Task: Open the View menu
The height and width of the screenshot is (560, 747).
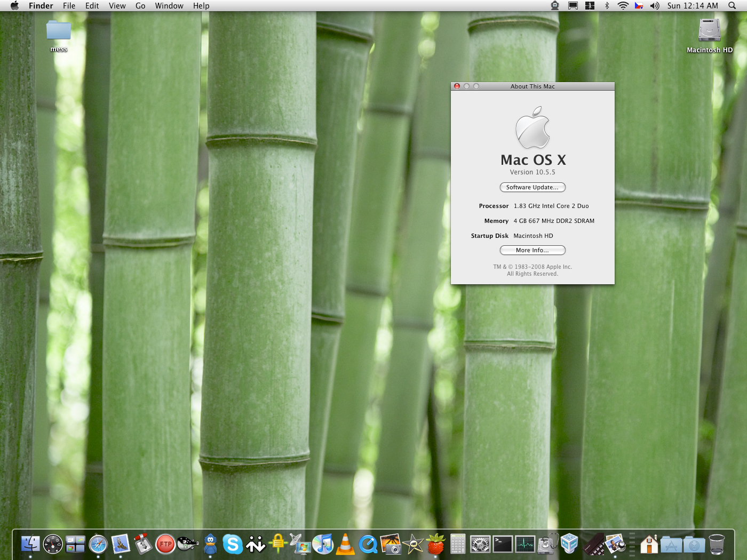Action: (x=117, y=6)
